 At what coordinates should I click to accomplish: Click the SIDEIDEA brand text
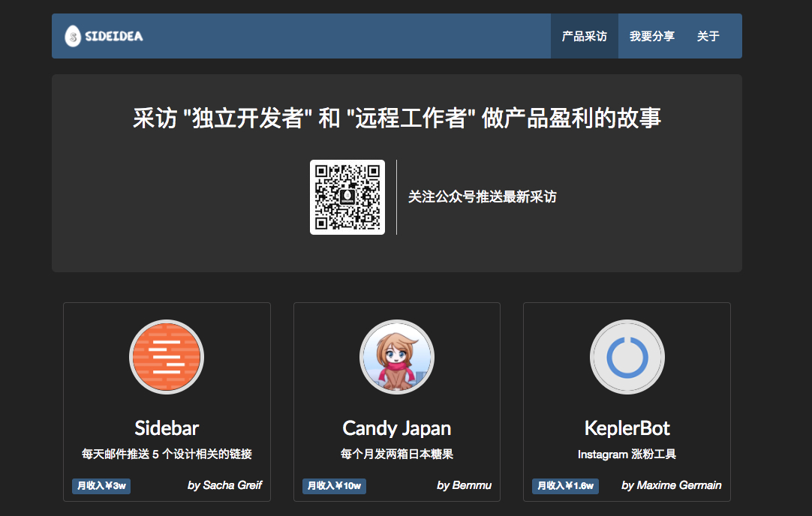pos(114,36)
